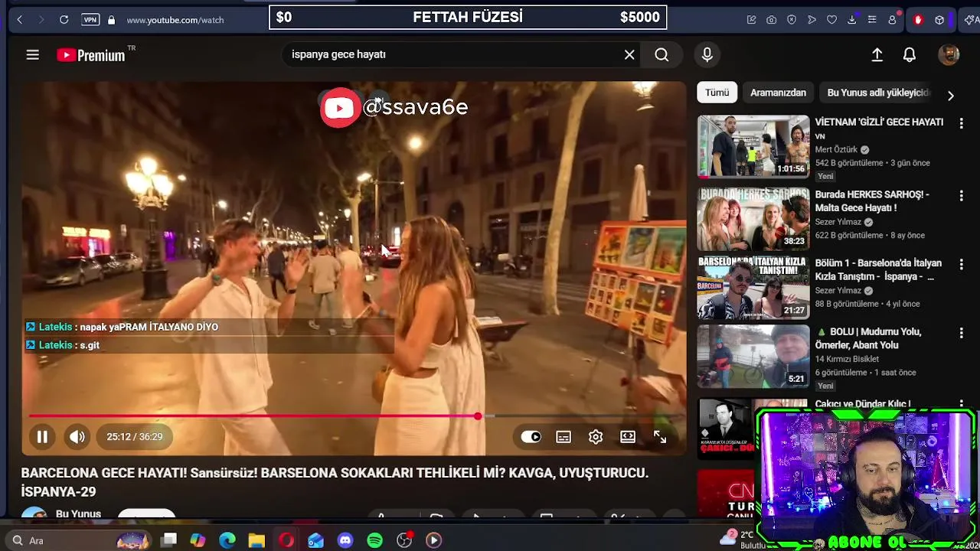980x551 pixels.
Task: Click the red progress bar scrubber
Action: pyautogui.click(x=478, y=416)
